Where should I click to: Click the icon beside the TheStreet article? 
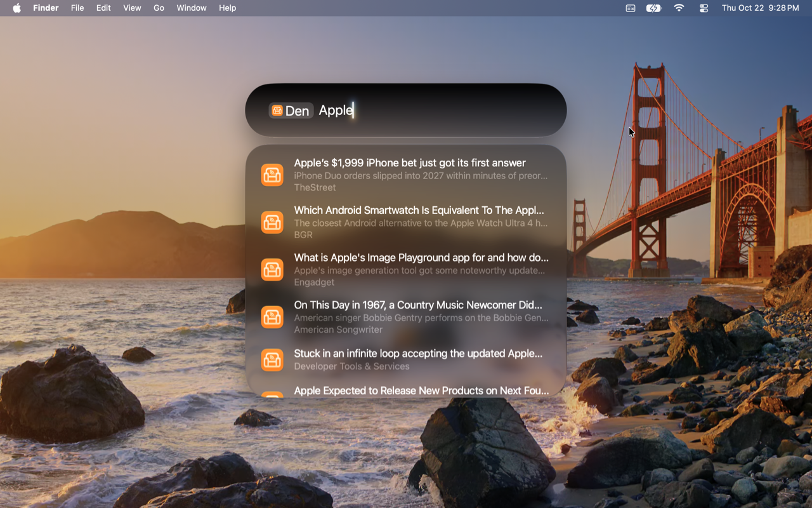pos(272,175)
